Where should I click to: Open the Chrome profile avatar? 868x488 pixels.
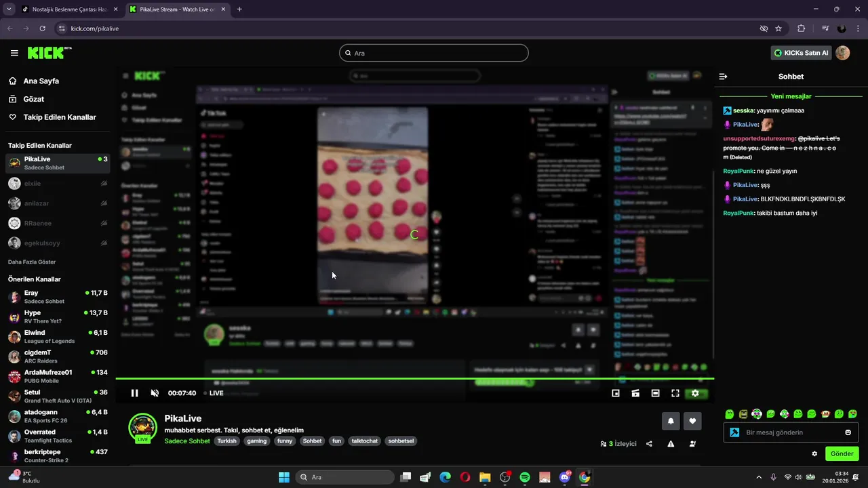(842, 28)
